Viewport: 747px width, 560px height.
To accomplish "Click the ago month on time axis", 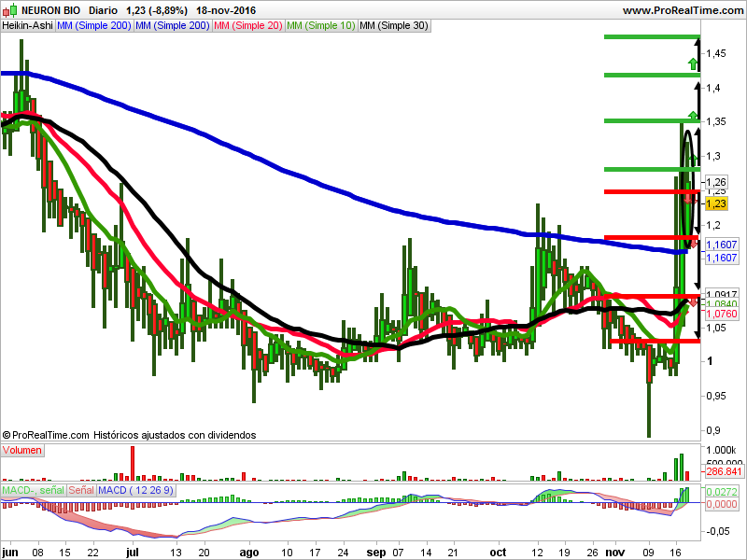I will click(249, 553).
